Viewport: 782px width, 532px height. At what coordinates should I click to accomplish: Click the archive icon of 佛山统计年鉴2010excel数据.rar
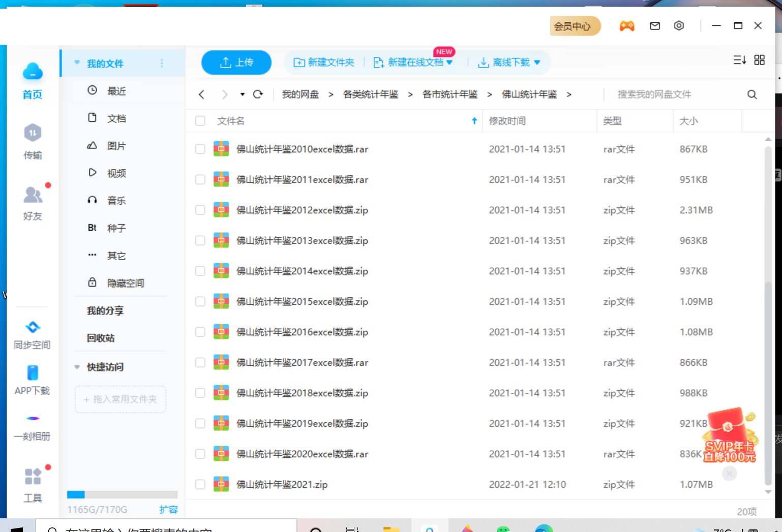click(x=221, y=149)
